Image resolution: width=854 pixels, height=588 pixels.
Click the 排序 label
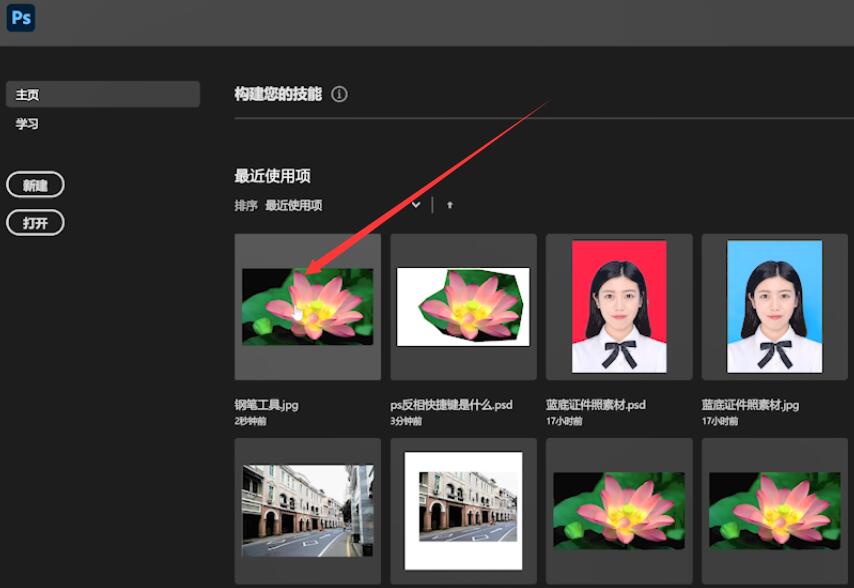(x=246, y=205)
